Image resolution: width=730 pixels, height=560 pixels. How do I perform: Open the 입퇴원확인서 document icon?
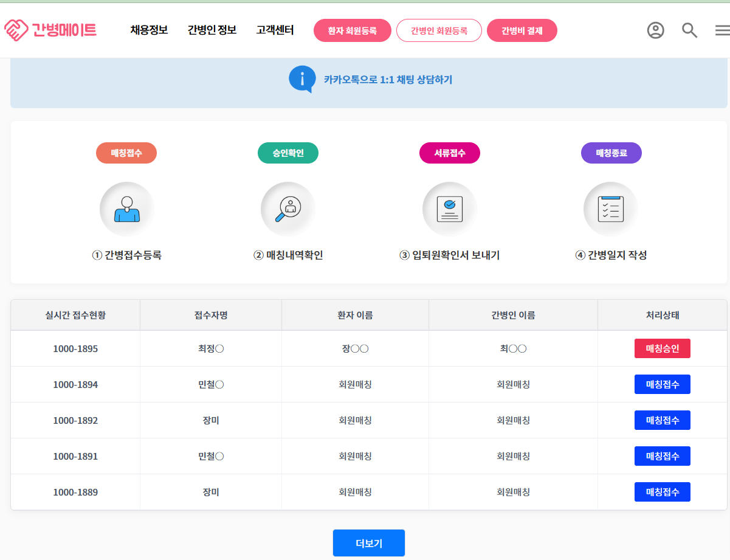pyautogui.click(x=449, y=208)
